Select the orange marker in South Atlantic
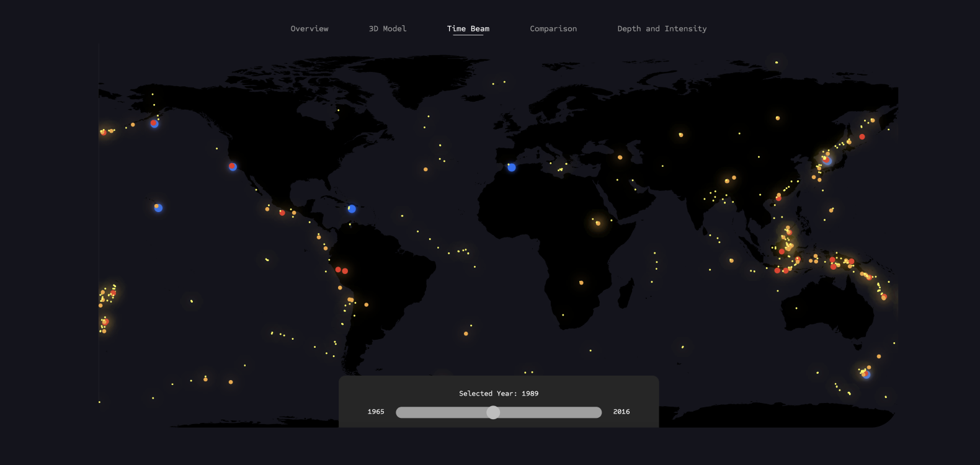This screenshot has height=465, width=980. [466, 334]
